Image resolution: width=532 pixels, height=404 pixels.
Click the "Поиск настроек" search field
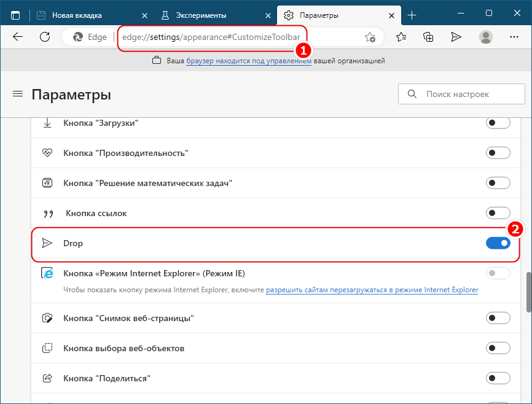pos(461,94)
